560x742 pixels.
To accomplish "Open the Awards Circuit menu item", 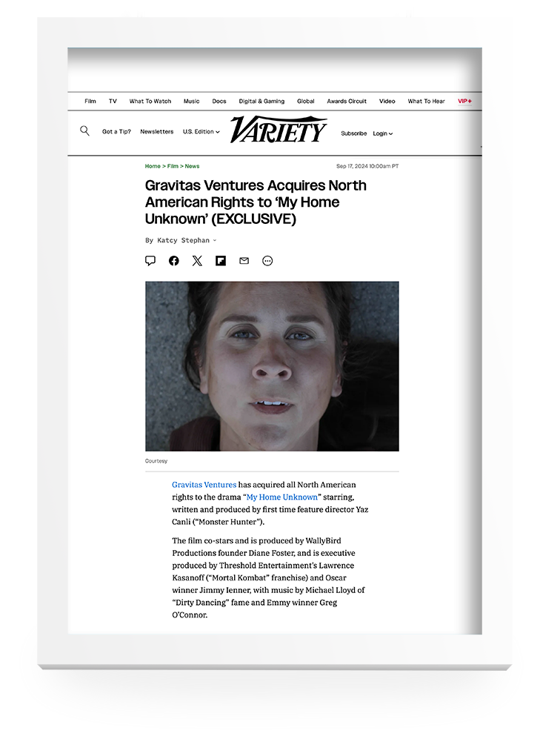I will 347,102.
